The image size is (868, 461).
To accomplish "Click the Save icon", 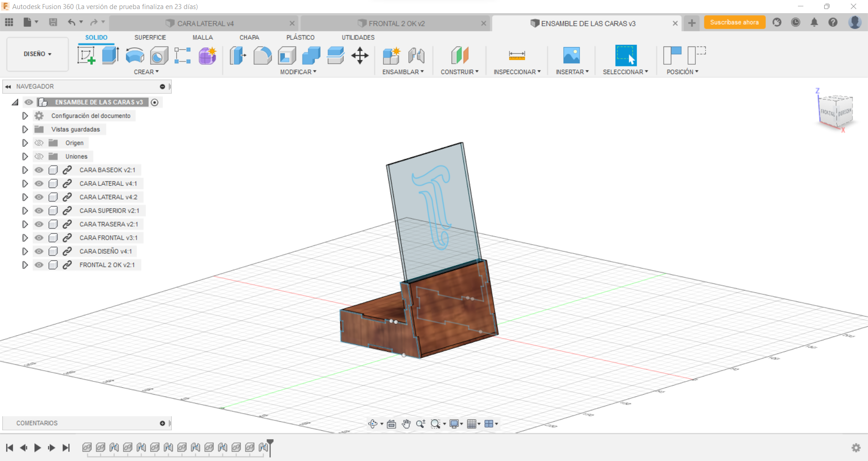I will [53, 22].
